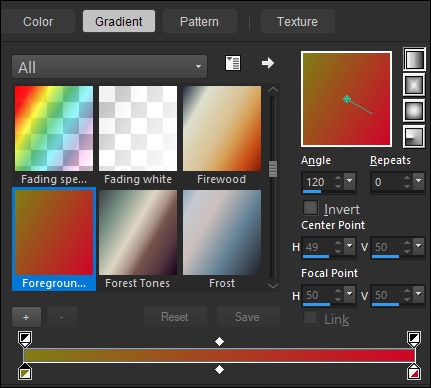This screenshot has width=431, height=388.
Task: Select the left olive color stop
Action: (25, 372)
